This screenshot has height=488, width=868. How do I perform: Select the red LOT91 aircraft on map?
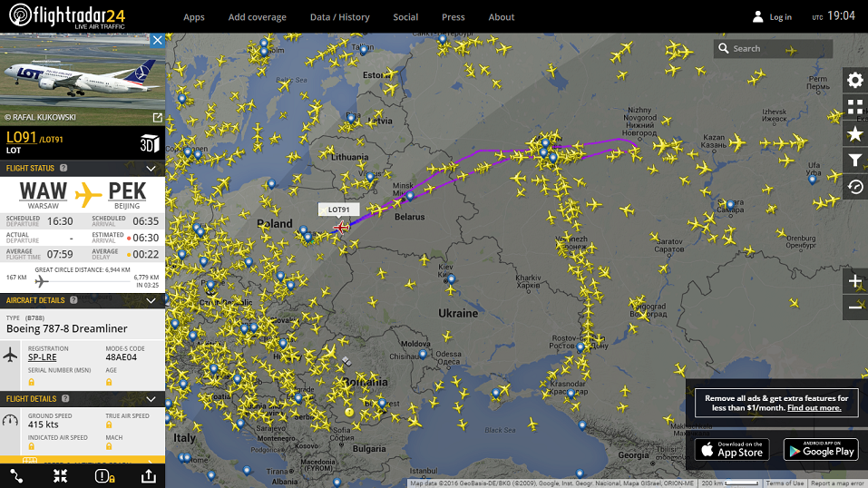pos(341,227)
